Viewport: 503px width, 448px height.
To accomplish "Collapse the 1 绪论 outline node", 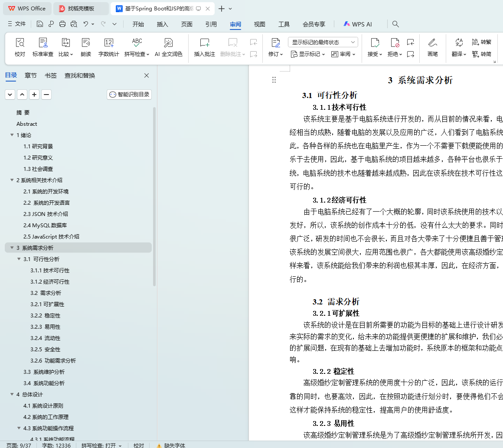I will point(12,135).
